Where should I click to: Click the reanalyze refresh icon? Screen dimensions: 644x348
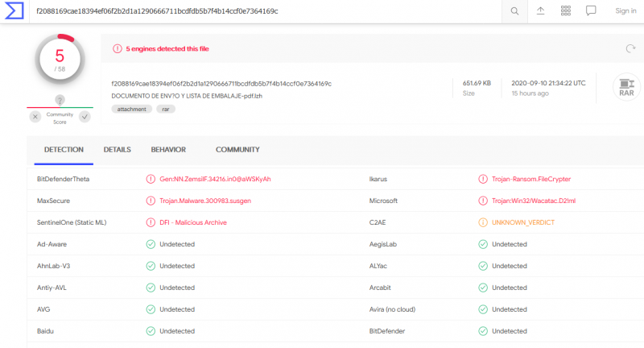click(x=630, y=48)
